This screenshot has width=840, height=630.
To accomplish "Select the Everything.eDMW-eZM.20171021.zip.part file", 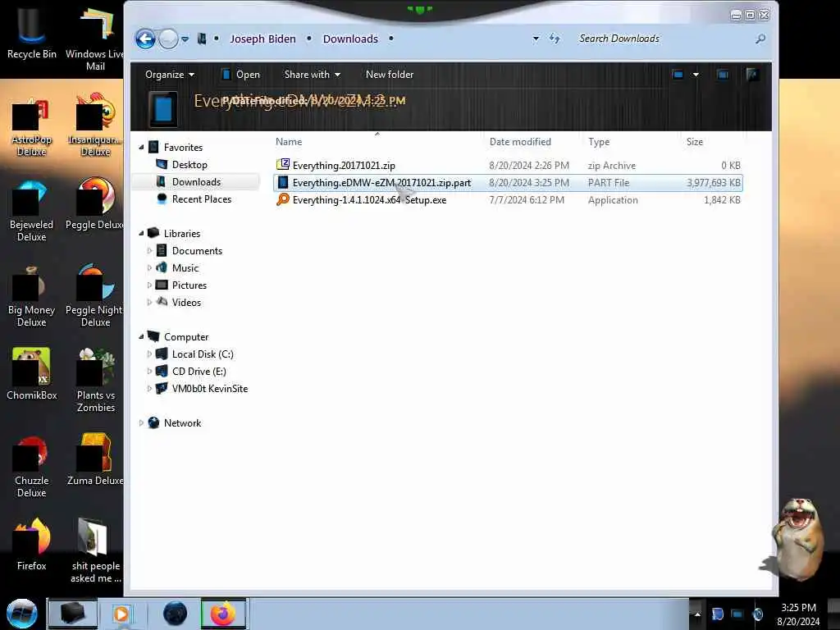I will tap(508, 182).
